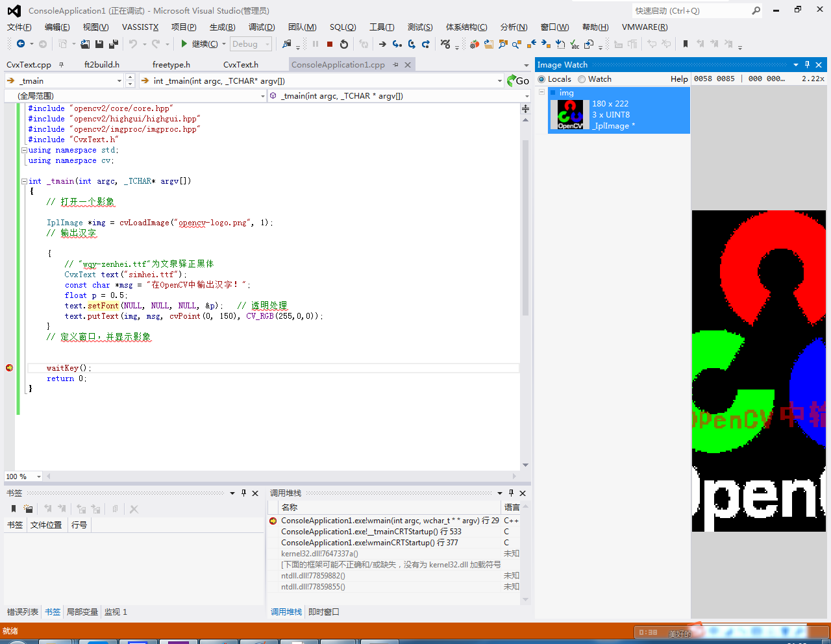Switch to the freetype.h tab
831x644 pixels.
point(171,64)
